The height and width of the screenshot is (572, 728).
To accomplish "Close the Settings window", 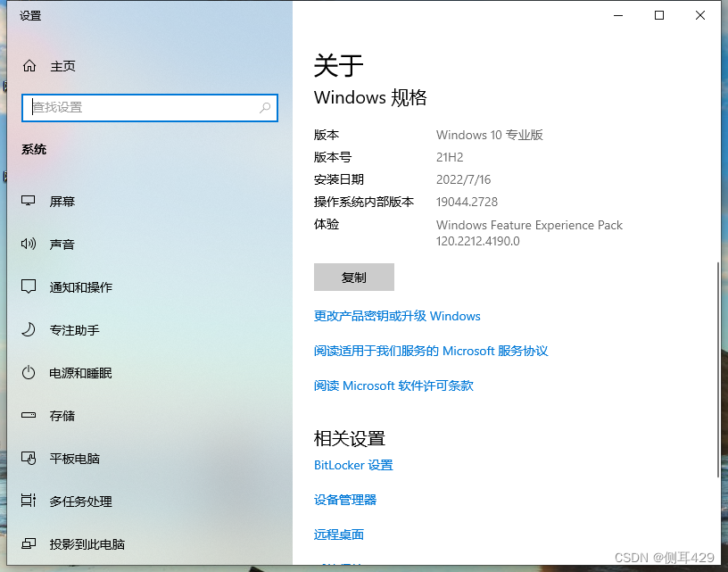I will 700,15.
